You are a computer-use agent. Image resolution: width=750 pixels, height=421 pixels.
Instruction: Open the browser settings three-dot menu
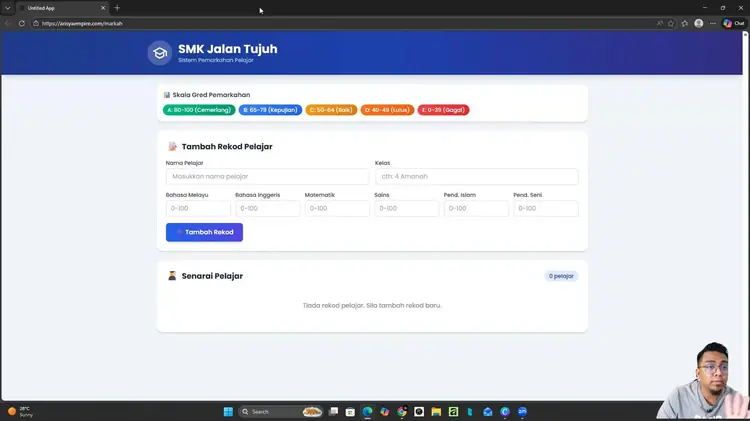click(x=712, y=23)
